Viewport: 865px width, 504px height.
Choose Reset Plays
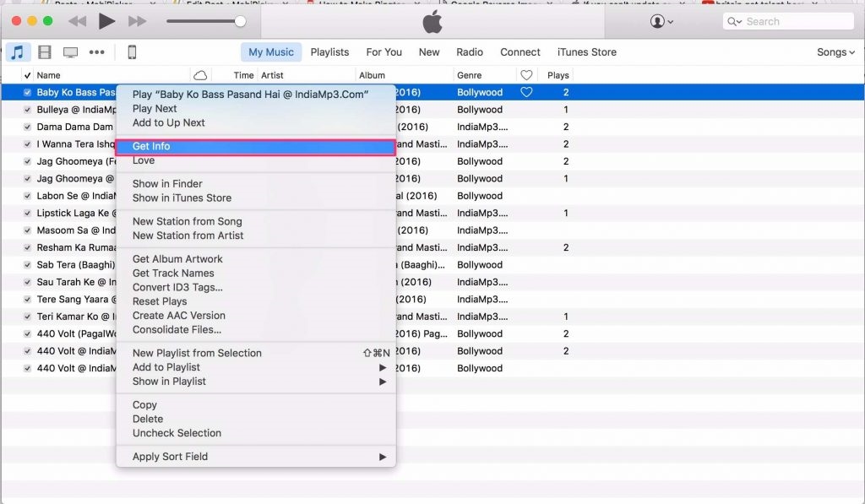160,301
